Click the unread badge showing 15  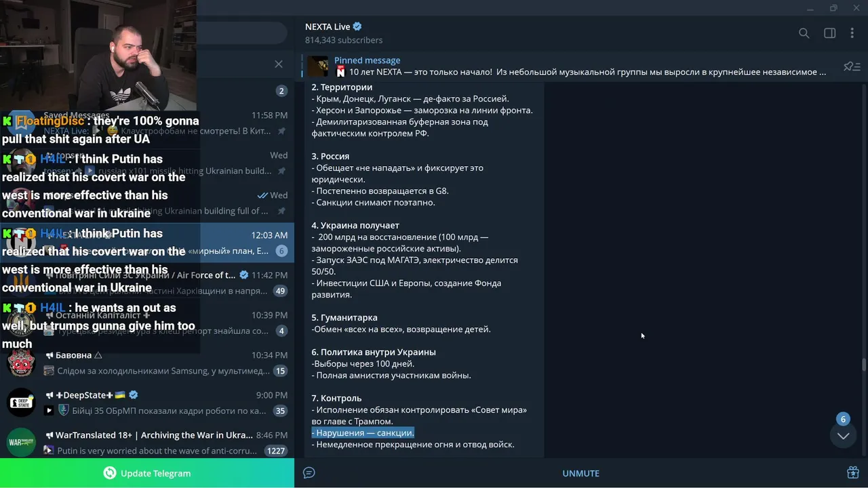pyautogui.click(x=280, y=371)
